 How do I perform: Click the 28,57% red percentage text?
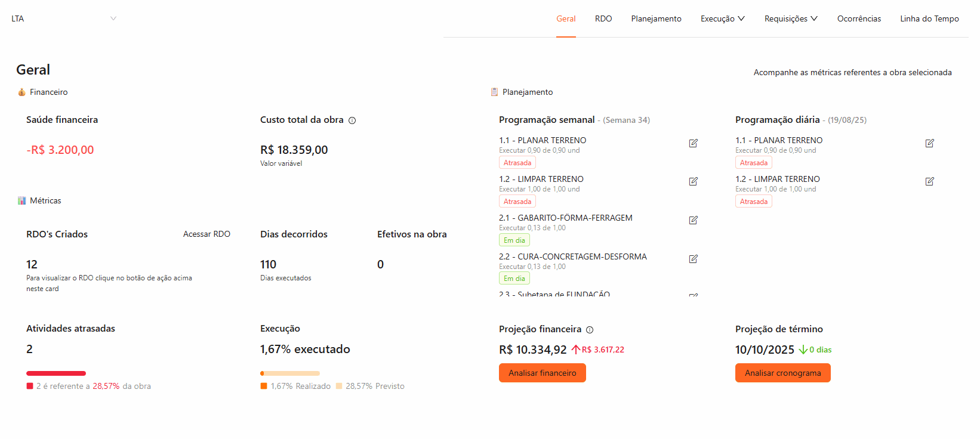tap(106, 386)
